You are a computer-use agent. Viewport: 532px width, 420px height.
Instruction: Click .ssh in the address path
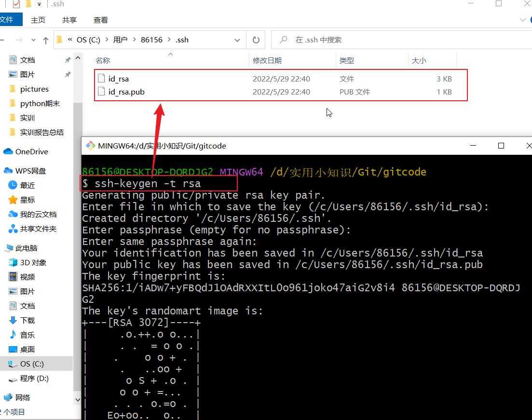point(182,40)
